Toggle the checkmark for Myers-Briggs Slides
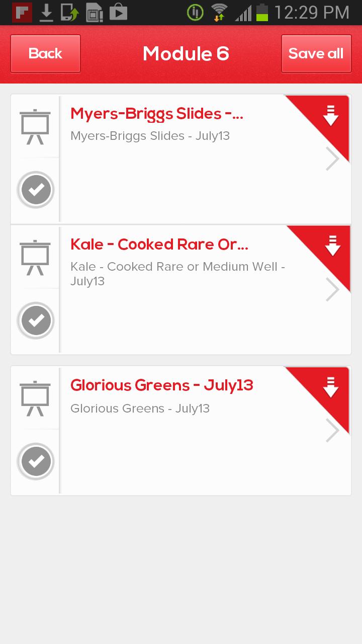The image size is (362, 644). click(36, 190)
